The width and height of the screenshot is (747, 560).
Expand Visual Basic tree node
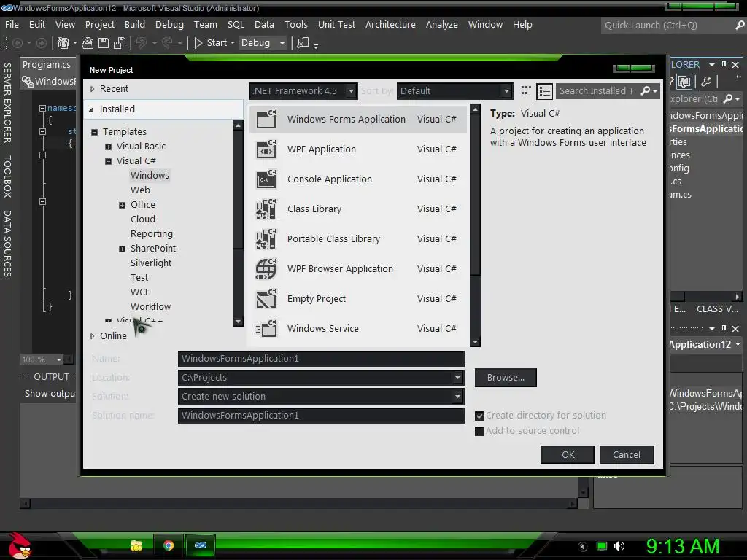pos(108,147)
